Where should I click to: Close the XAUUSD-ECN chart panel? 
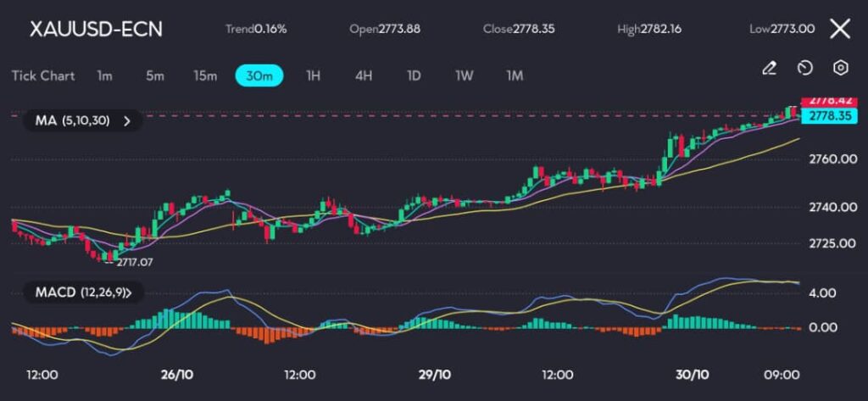pos(839,29)
